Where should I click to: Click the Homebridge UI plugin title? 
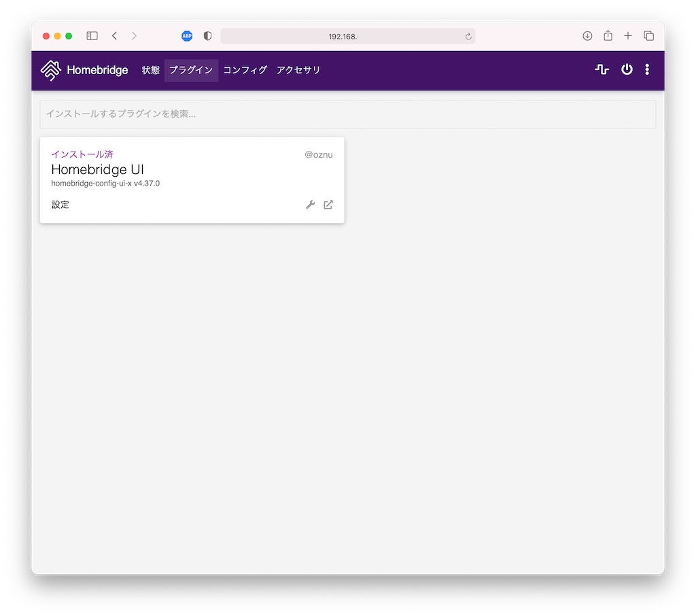pos(97,170)
